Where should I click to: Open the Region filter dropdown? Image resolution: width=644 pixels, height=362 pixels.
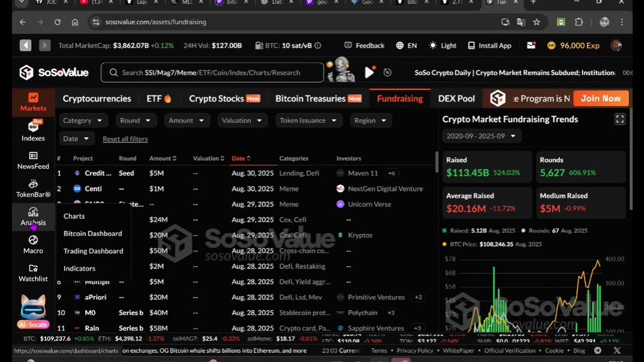coord(370,120)
